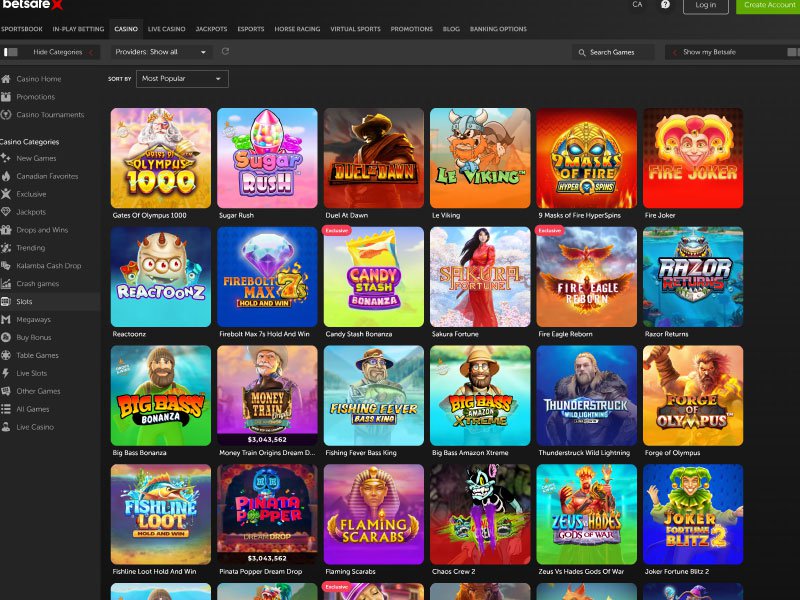This screenshot has width=800, height=600.
Task: Open the Providers Show all dropdown
Action: [x=160, y=52]
